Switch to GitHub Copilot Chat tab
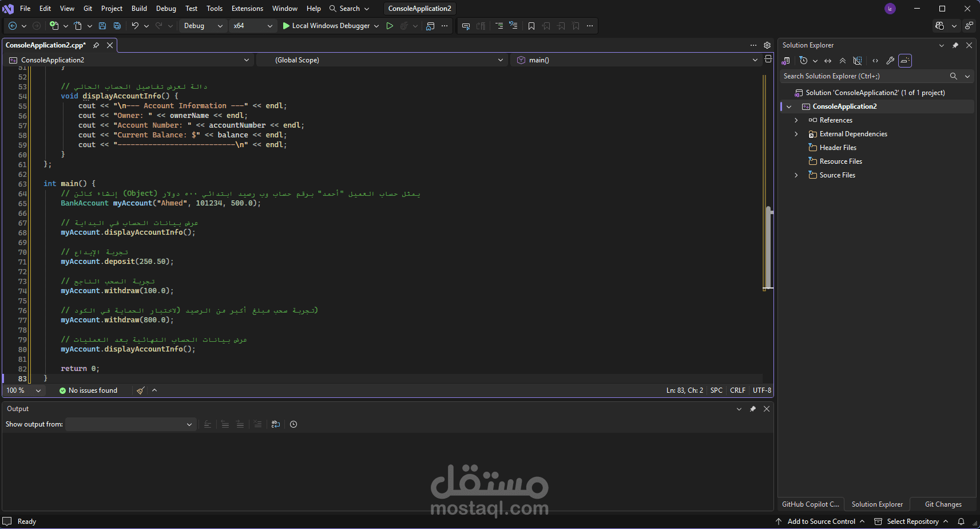The width and height of the screenshot is (980, 529). tap(810, 504)
